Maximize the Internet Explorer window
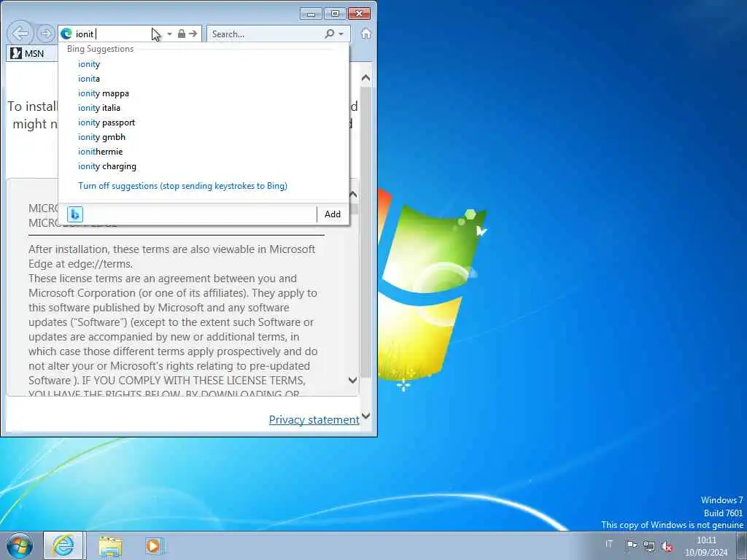This screenshot has height=560, width=747. click(335, 13)
